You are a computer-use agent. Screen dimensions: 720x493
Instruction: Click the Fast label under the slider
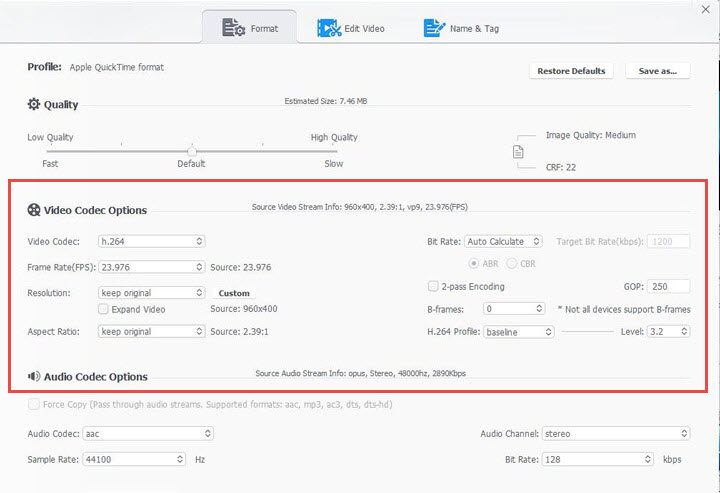50,163
